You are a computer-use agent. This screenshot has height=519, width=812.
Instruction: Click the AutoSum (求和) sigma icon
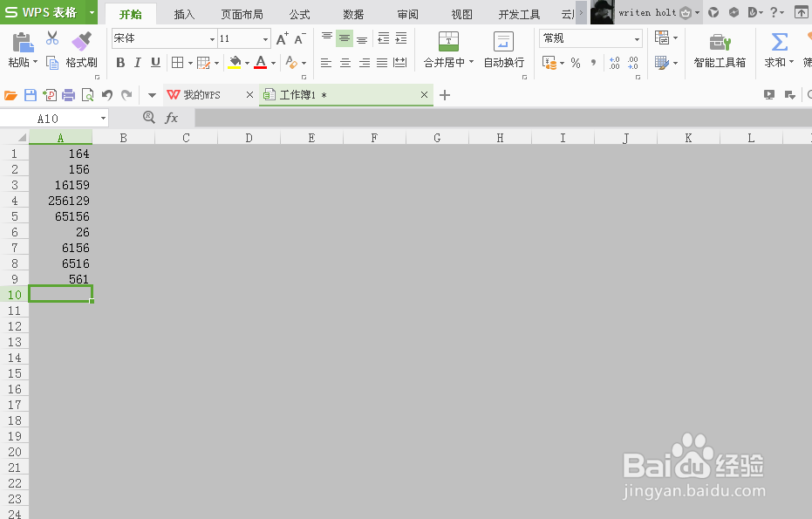tap(780, 42)
